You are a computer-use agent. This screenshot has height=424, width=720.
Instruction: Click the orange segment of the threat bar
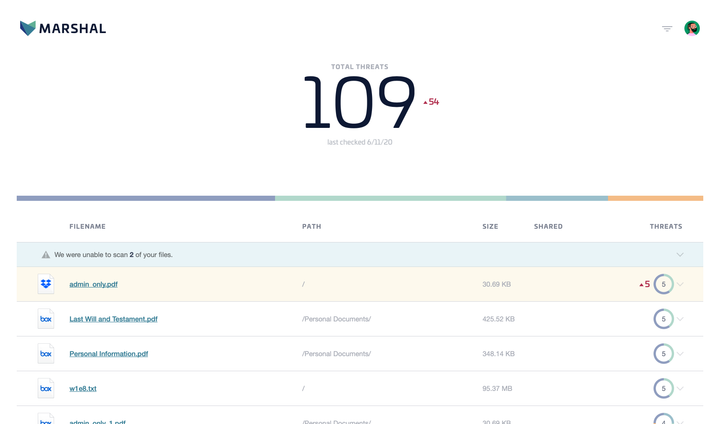pyautogui.click(x=655, y=198)
